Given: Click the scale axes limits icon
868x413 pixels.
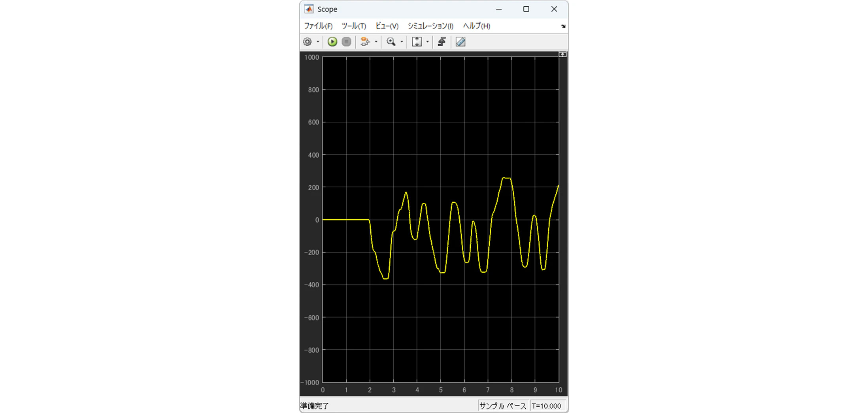Looking at the screenshot, I should coord(417,42).
